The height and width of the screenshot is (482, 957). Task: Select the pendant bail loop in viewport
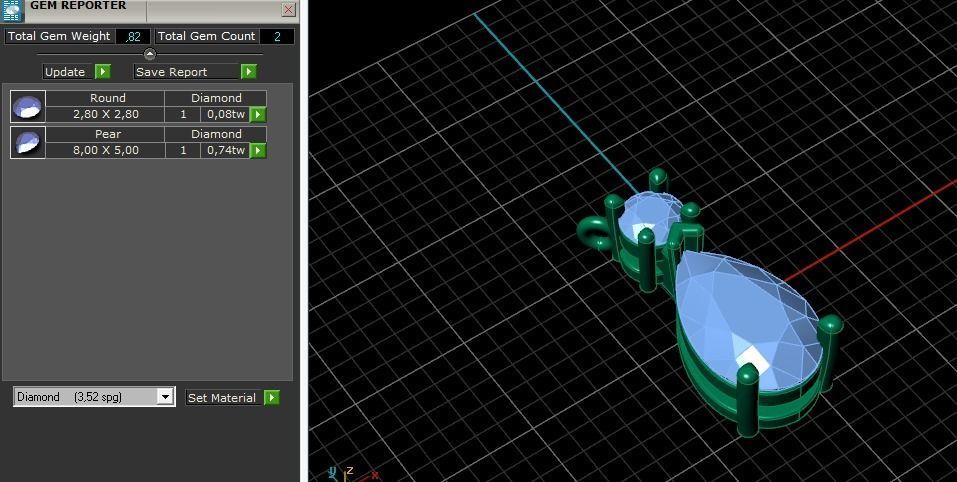click(595, 232)
